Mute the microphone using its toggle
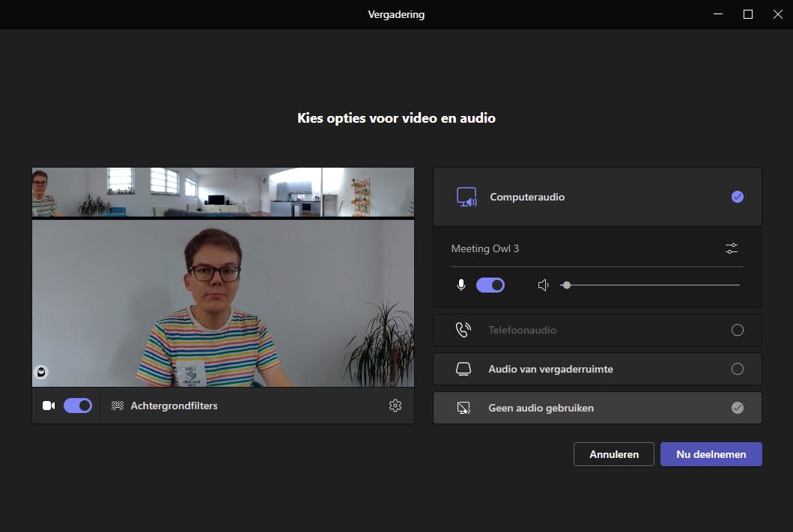The width and height of the screenshot is (793, 532). [x=490, y=284]
